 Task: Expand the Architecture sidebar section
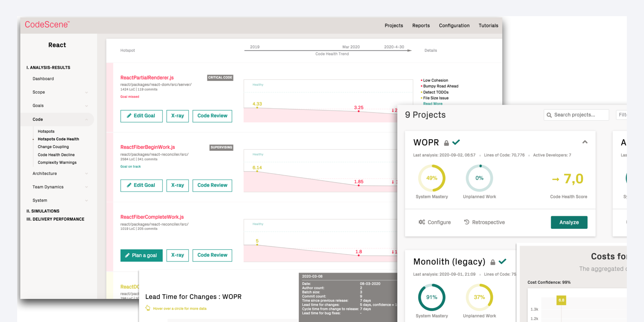click(86, 173)
